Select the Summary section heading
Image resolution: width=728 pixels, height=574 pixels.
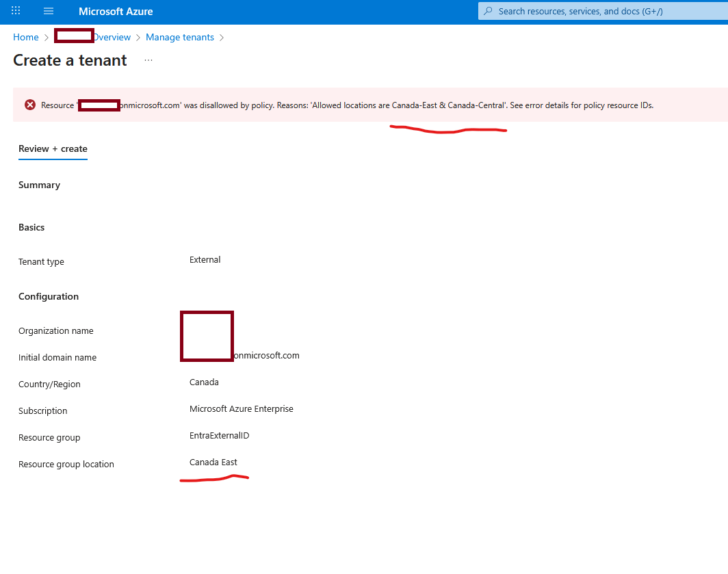pos(39,185)
